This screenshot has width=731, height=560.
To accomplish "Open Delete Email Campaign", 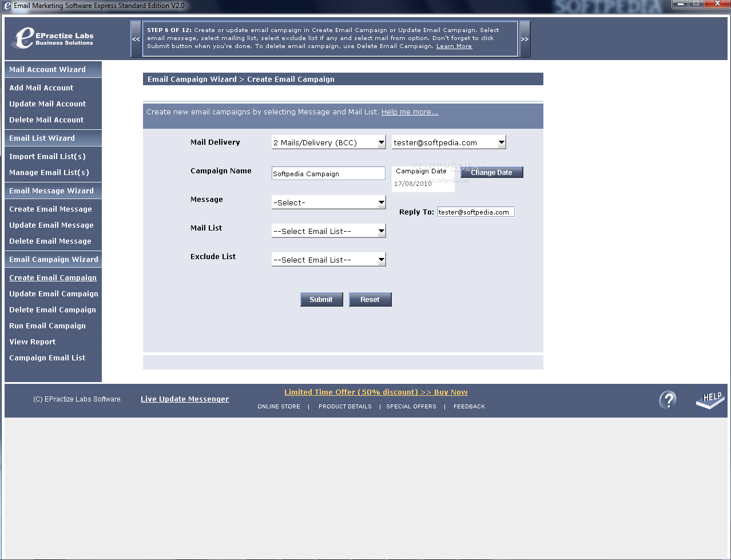I will [53, 309].
